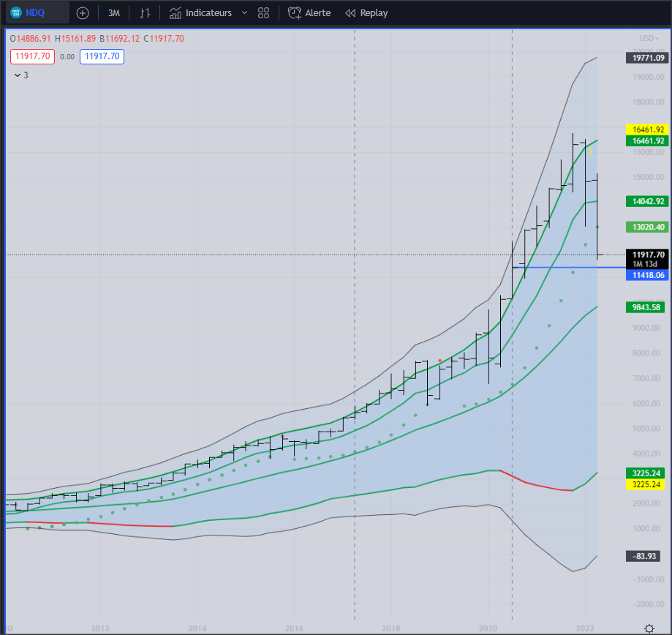Open chart settings gear icon
This screenshot has height=635, width=672.
[649, 628]
